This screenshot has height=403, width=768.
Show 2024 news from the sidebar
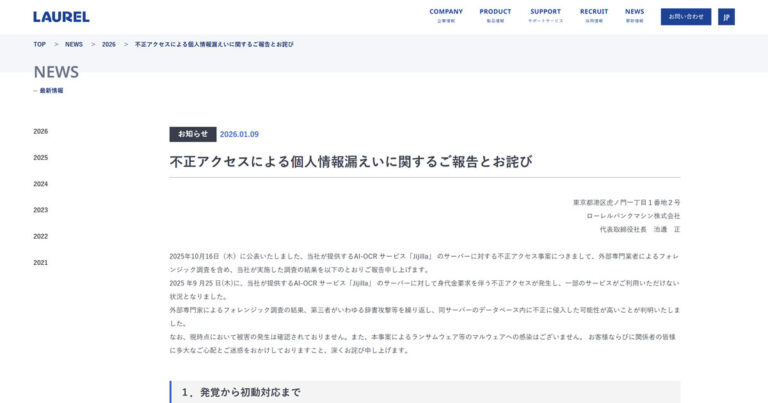[x=41, y=184]
